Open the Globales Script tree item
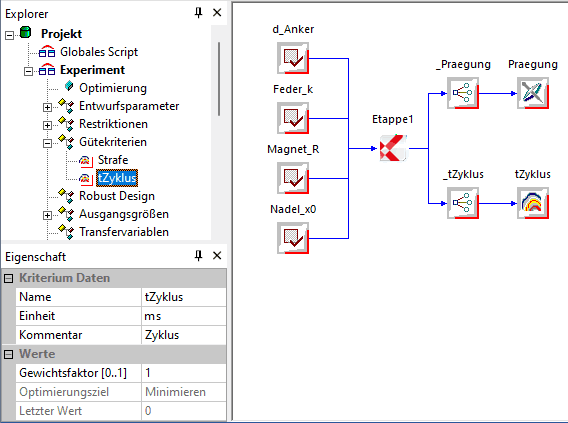This screenshot has width=568, height=423. click(x=99, y=52)
